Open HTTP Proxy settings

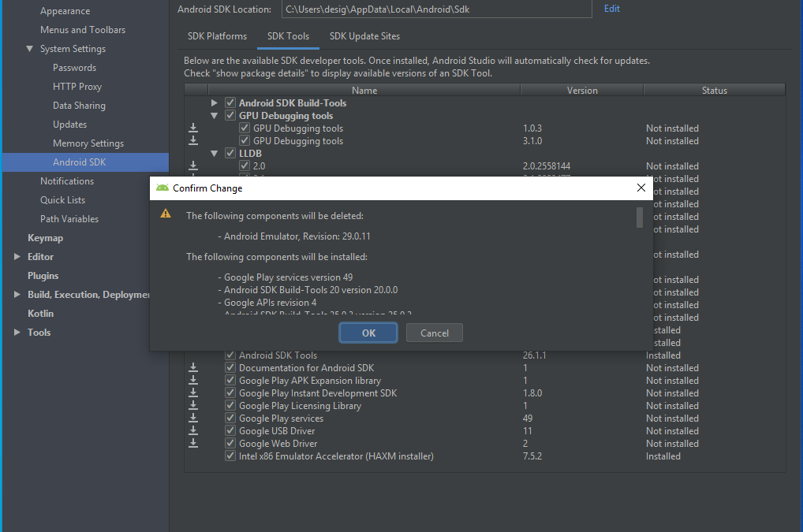[77, 87]
